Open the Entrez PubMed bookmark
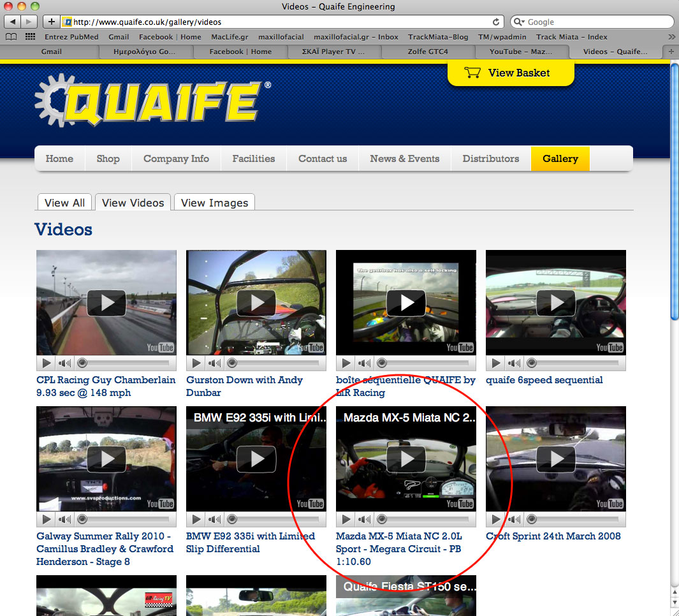The width and height of the screenshot is (679, 616). [x=71, y=37]
